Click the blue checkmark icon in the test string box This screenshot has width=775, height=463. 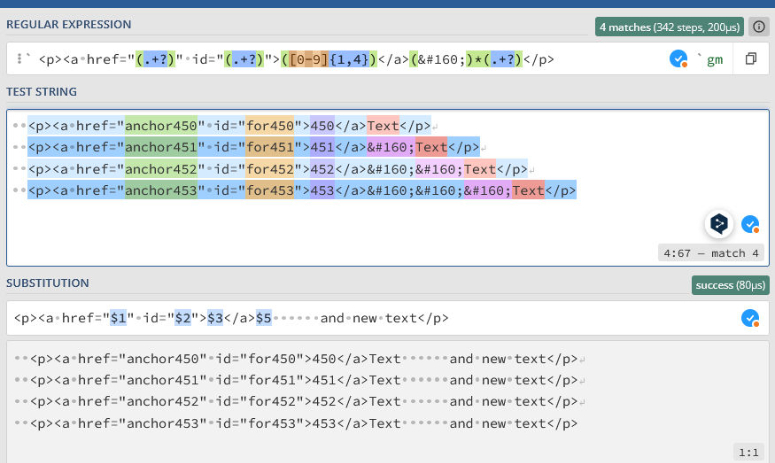point(750,223)
